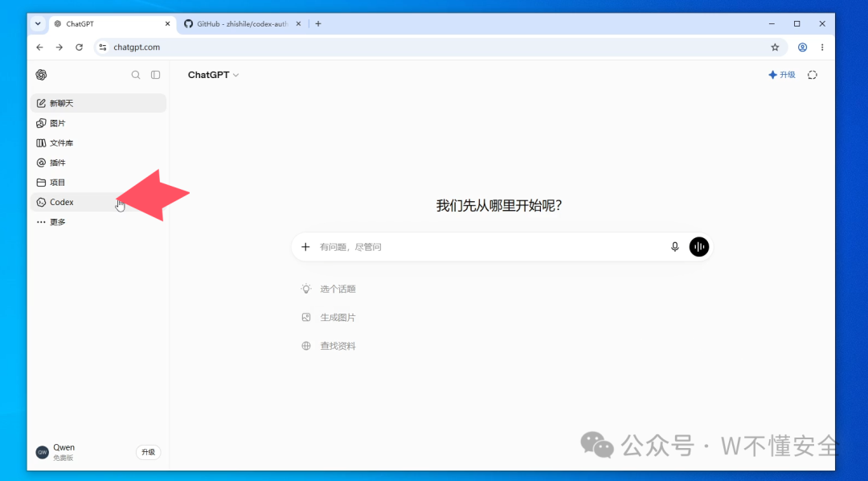Click the plus attach icon in prompt box
Viewport: 868px width, 481px height.
click(305, 247)
